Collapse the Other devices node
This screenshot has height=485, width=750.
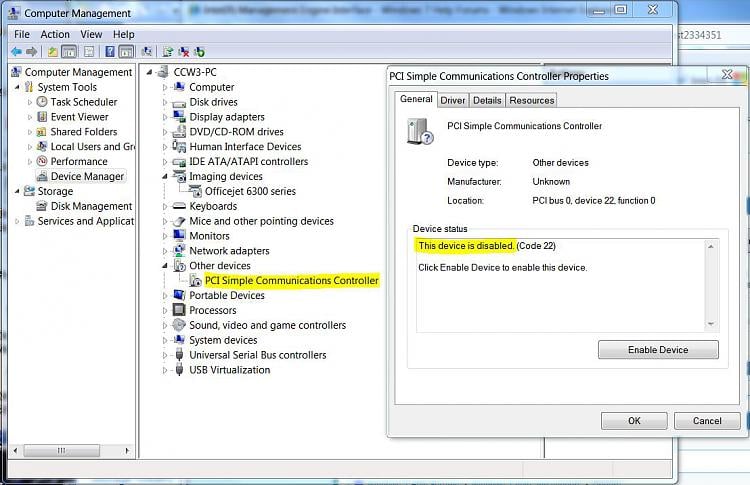[x=165, y=265]
